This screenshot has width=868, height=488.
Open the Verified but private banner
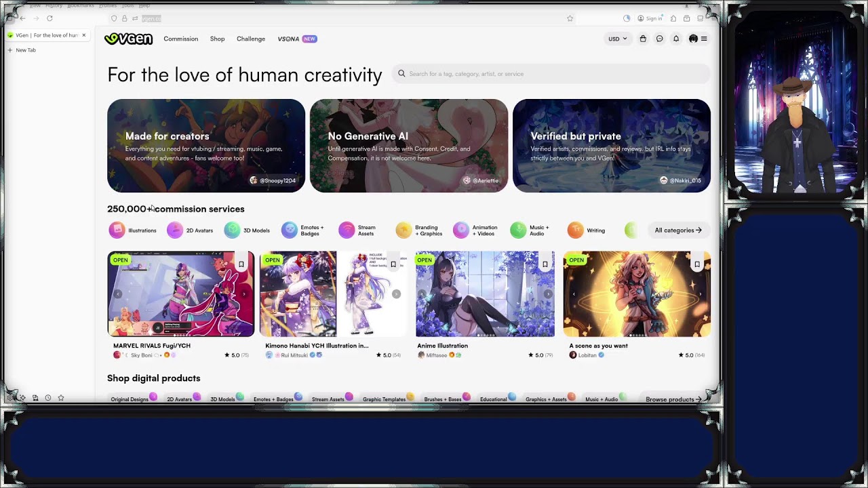pos(612,146)
